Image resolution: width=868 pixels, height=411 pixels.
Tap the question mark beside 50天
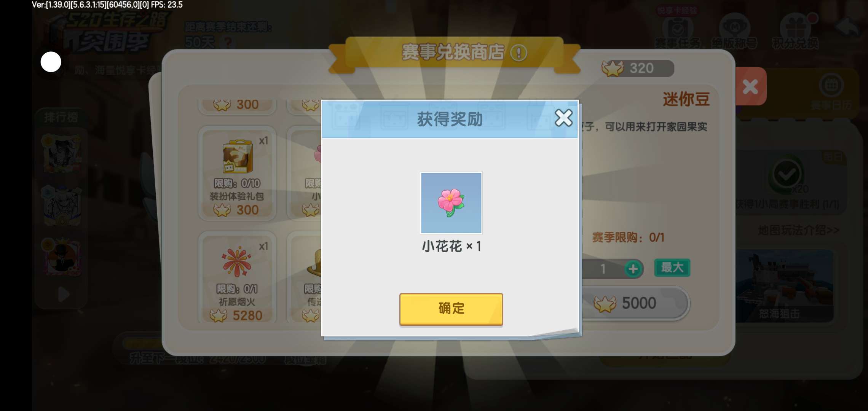click(228, 42)
